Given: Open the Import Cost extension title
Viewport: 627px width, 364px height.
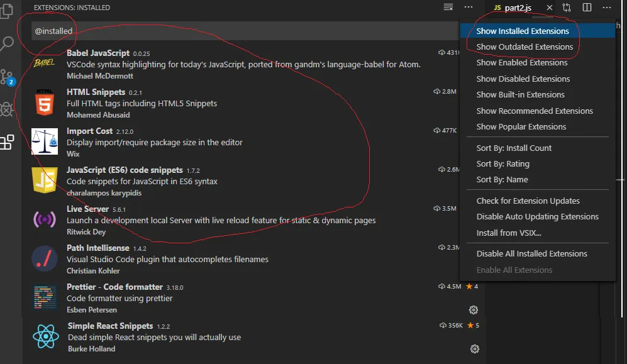Looking at the screenshot, I should [x=89, y=131].
